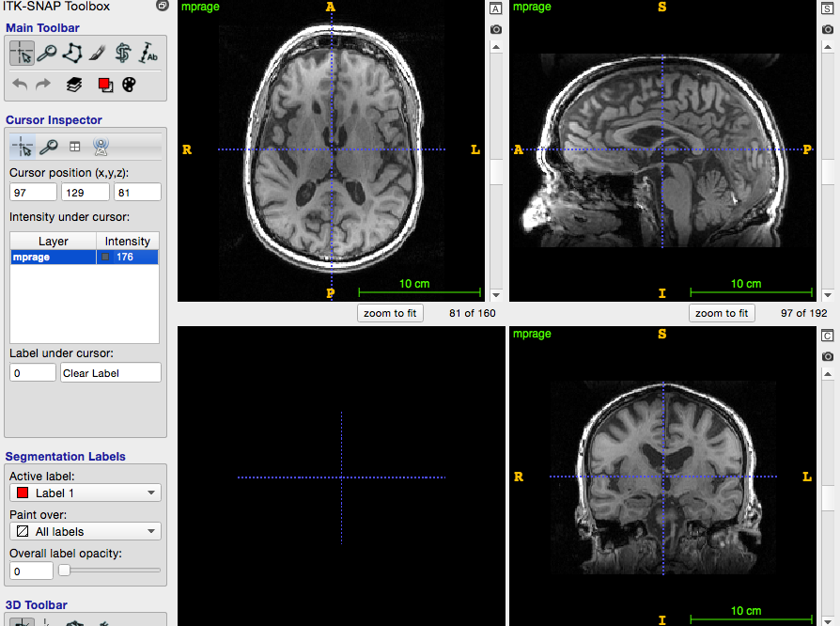Screen dimensions: 840x626
Task: Click zoom to fit under sagittal view
Action: coord(722,313)
